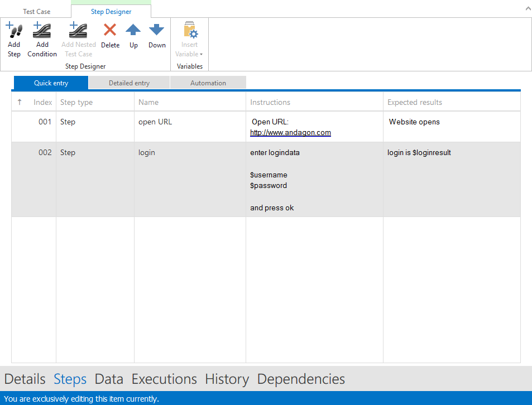532x405 pixels.
Task: Open the Insert Variable dropdown
Action: (189, 39)
